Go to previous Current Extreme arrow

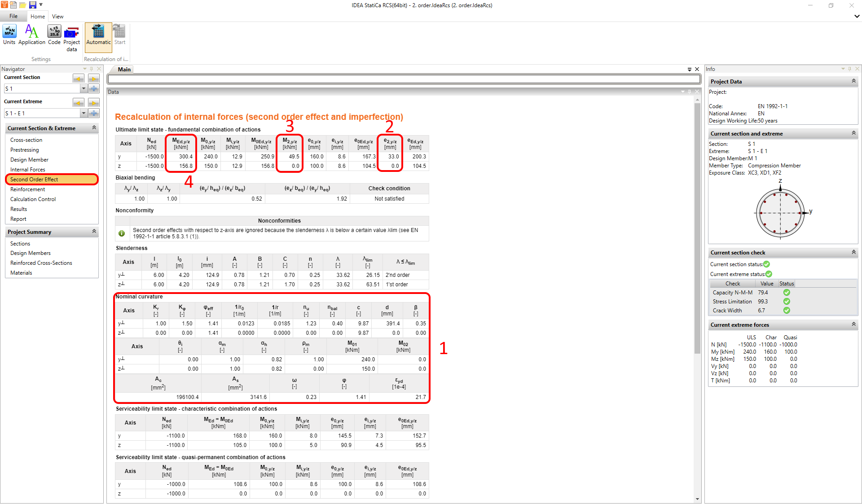(x=79, y=103)
